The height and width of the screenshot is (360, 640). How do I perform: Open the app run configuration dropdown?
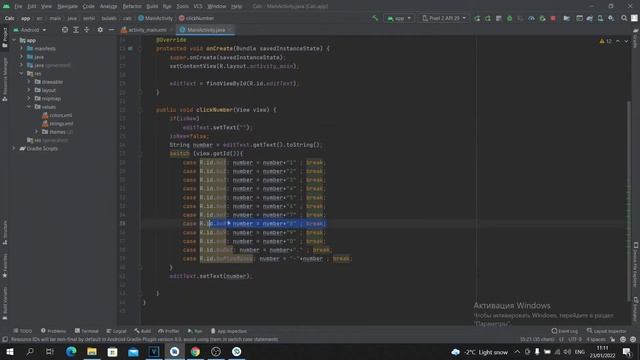399,18
